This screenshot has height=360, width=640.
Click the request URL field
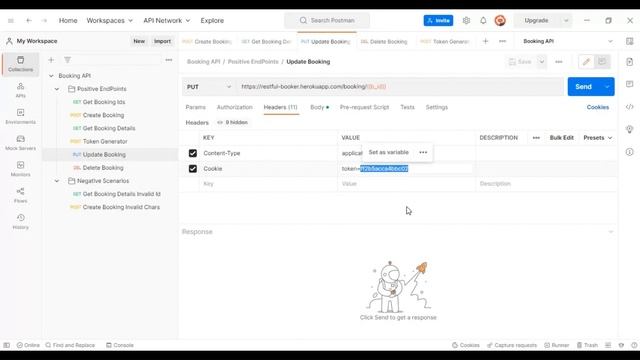[x=400, y=87]
